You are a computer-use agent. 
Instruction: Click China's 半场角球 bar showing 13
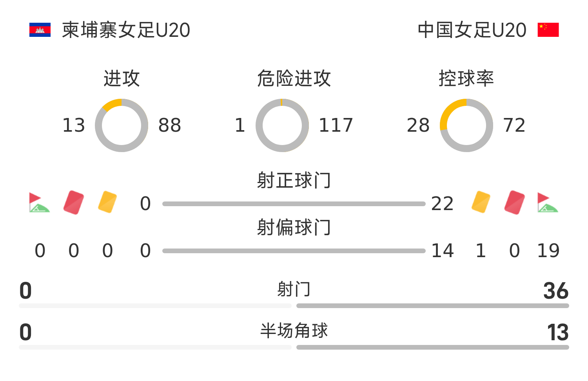(x=433, y=347)
